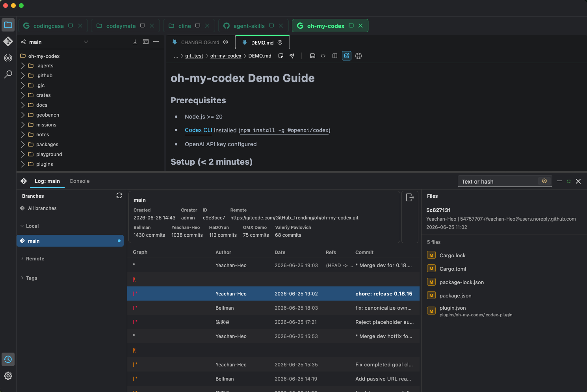This screenshot has height=392, width=587.
Task: Select the 'Add passive URL rea...' commit
Action: (x=273, y=379)
